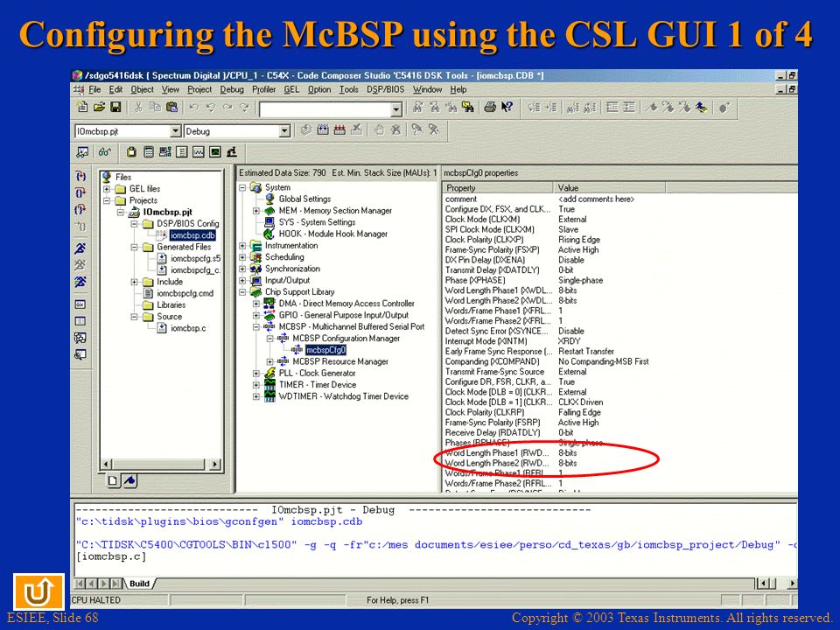Save with the floppy disk icon

pyautogui.click(x=115, y=107)
